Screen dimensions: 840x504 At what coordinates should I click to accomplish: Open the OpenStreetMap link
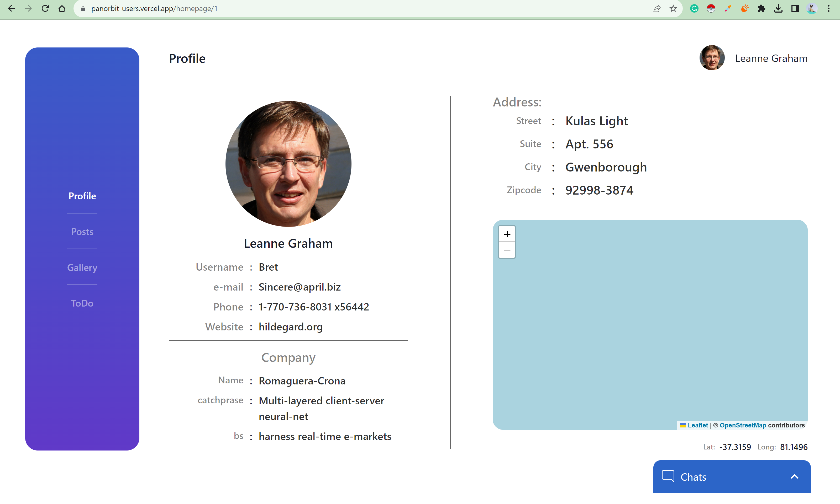point(743,425)
